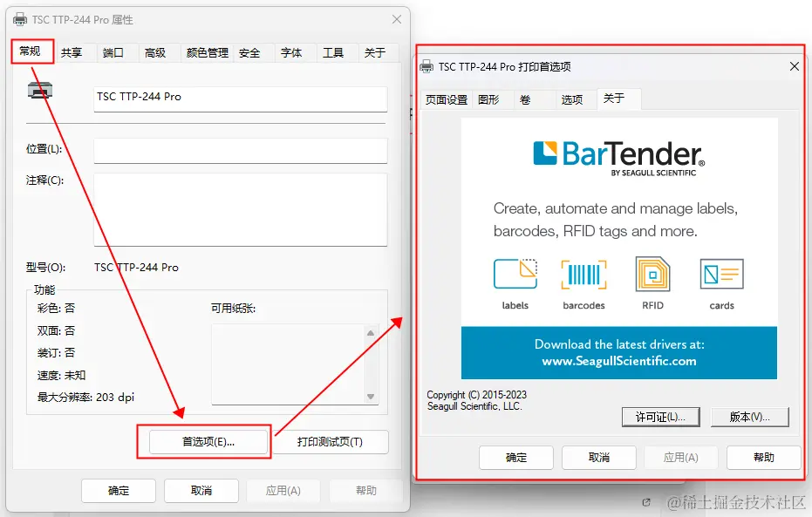
Task: Click the 'Create, automate and manage labels' text
Action: pyautogui.click(x=615, y=208)
